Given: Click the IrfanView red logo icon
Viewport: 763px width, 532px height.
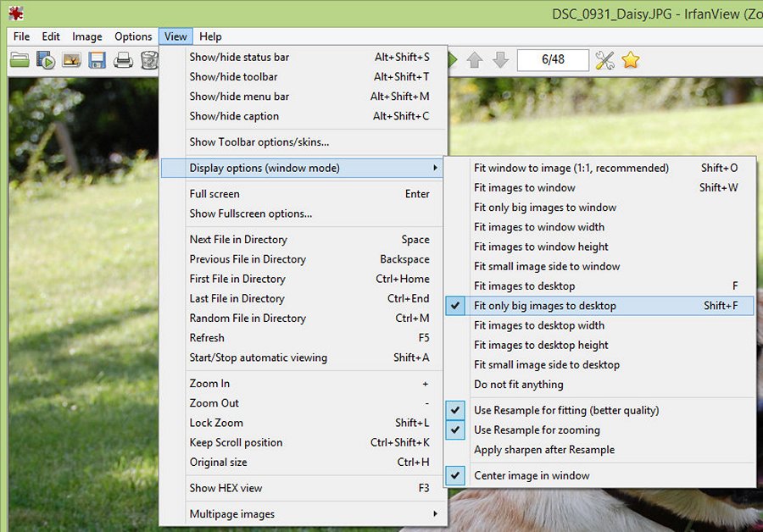Looking at the screenshot, I should (x=16, y=14).
